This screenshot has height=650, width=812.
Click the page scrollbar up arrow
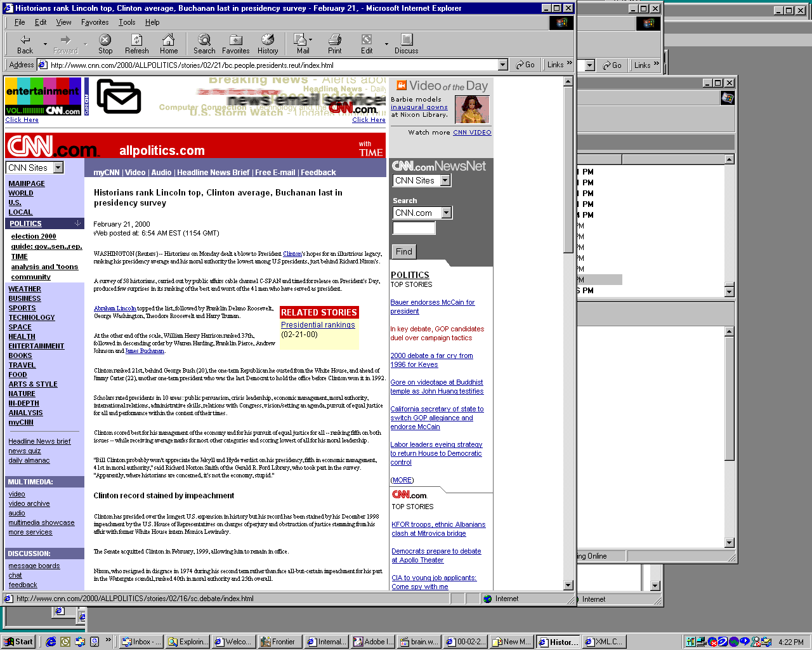568,81
